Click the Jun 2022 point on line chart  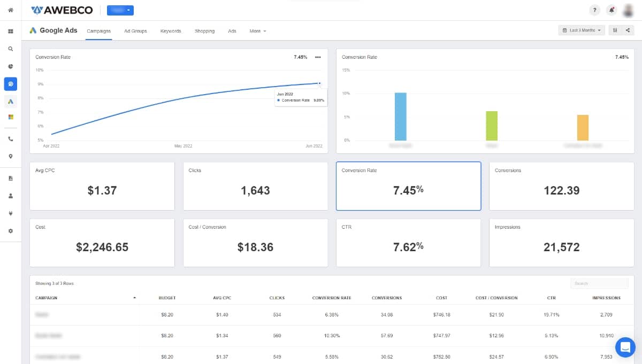coord(319,83)
